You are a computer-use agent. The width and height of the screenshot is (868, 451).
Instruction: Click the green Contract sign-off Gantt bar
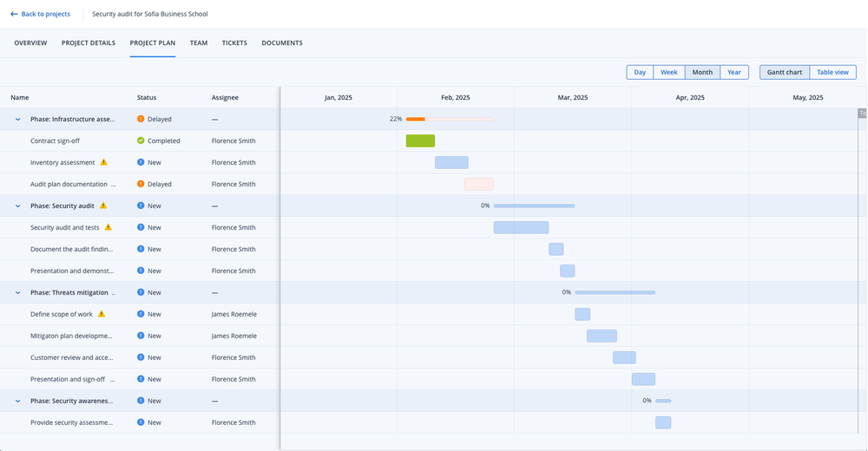420,141
